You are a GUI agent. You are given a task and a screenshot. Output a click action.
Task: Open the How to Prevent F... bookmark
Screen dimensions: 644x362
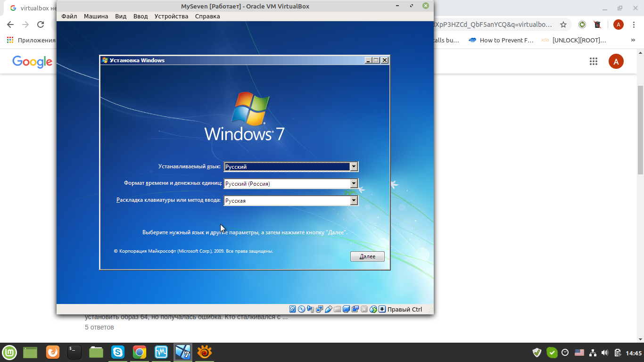(501, 40)
